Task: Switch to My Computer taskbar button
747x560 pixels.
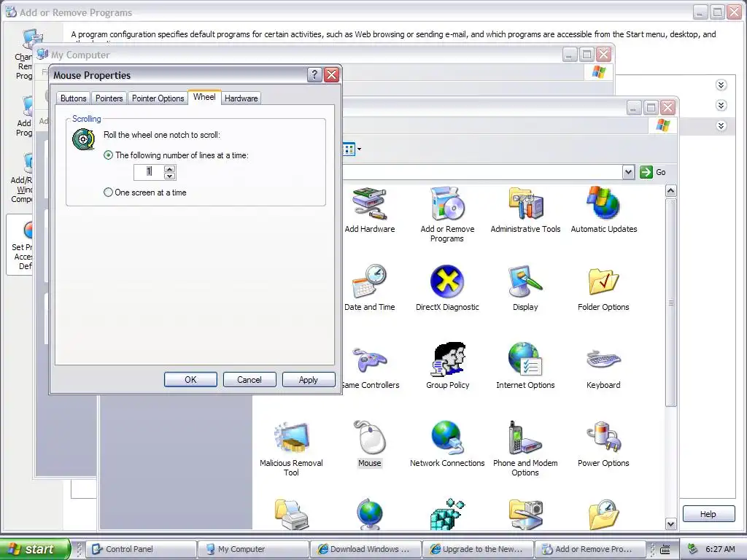Action: [253, 549]
